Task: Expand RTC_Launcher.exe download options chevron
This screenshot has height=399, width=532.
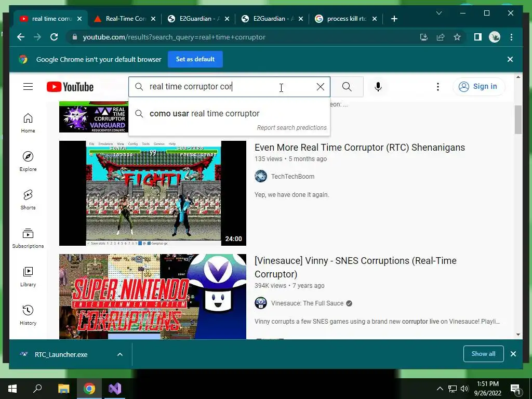Action: click(x=120, y=354)
